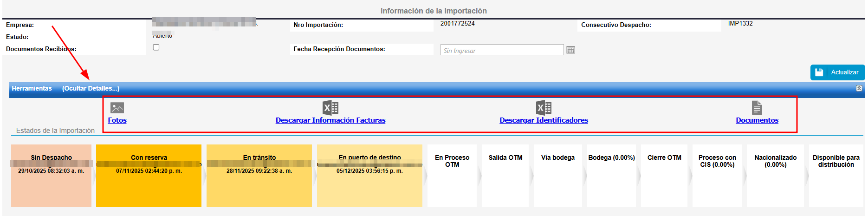Viewport: 868px width, 216px height.
Task: Enable the Documentos Recibidos checkbox
Action: [x=156, y=47]
